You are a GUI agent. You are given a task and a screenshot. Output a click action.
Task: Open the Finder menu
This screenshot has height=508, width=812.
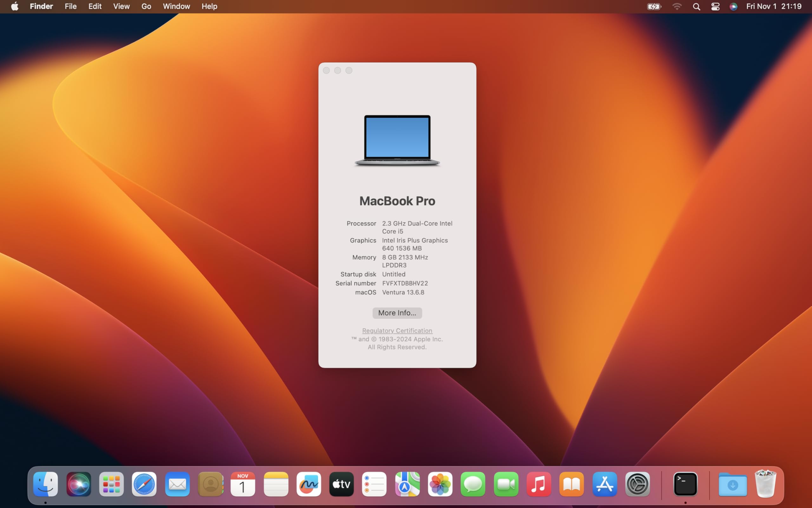tap(41, 6)
